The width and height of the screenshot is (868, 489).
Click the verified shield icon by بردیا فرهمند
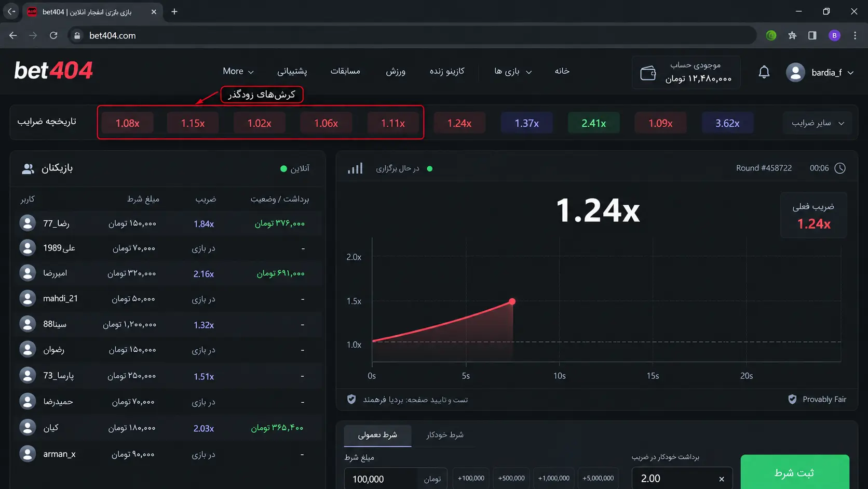tap(351, 399)
